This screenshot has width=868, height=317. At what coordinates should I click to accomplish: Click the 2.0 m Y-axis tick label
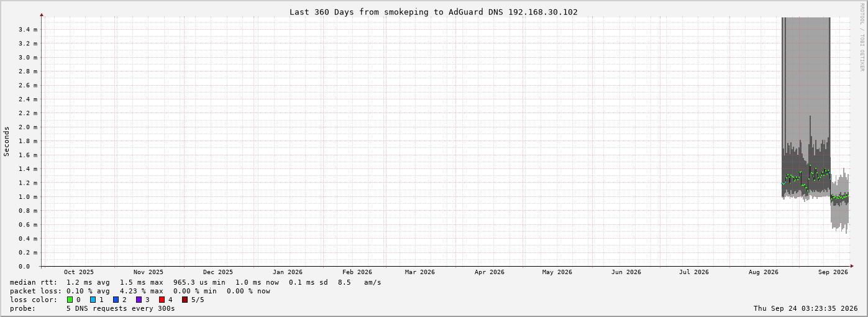(x=29, y=127)
